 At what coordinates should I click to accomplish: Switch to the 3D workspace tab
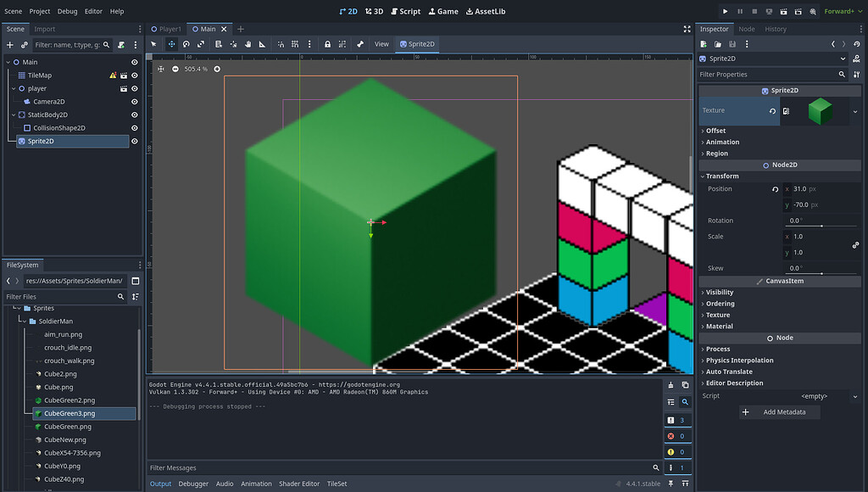pos(373,11)
